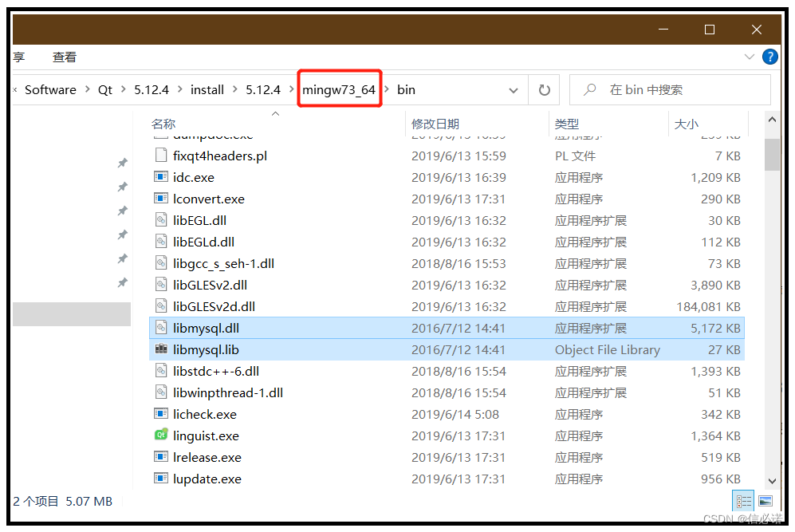The height and width of the screenshot is (532, 795).
Task: Expand chevron after mingw73_64 in path
Action: [x=387, y=90]
